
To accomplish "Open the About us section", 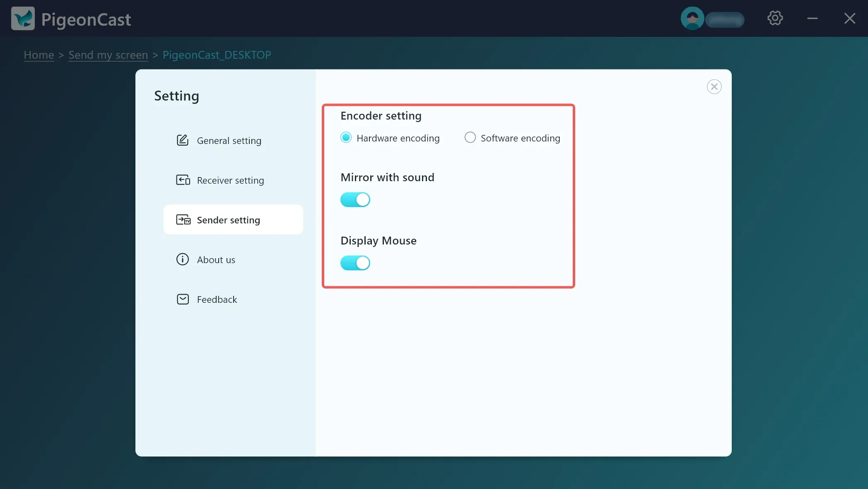I will pos(233,259).
